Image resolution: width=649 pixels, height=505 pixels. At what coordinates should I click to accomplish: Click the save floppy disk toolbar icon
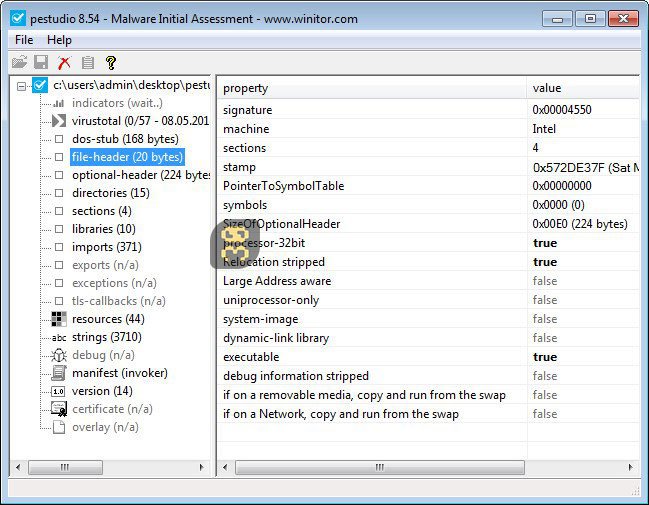pyautogui.click(x=41, y=62)
